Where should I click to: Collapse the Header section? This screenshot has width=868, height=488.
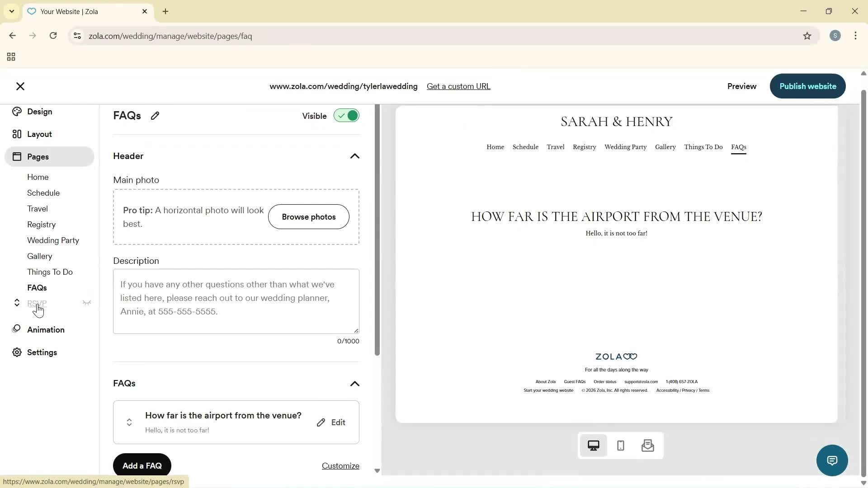click(x=355, y=156)
